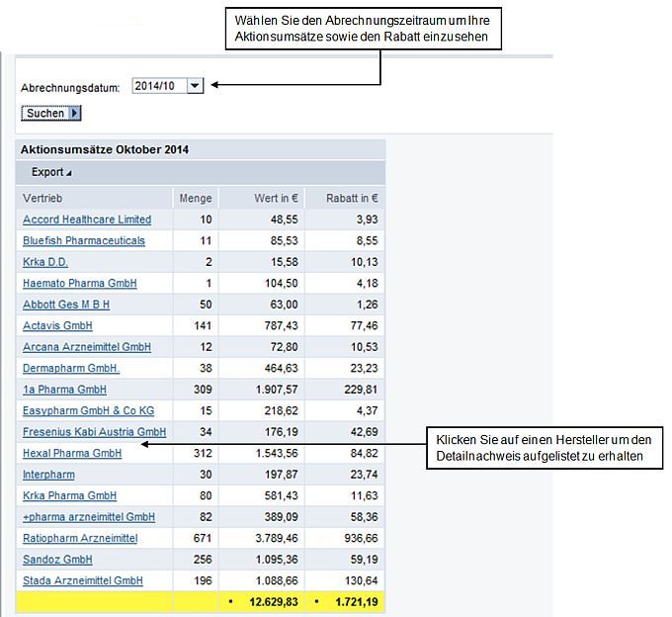Click the Suchen button
672x617 pixels.
coord(51,113)
